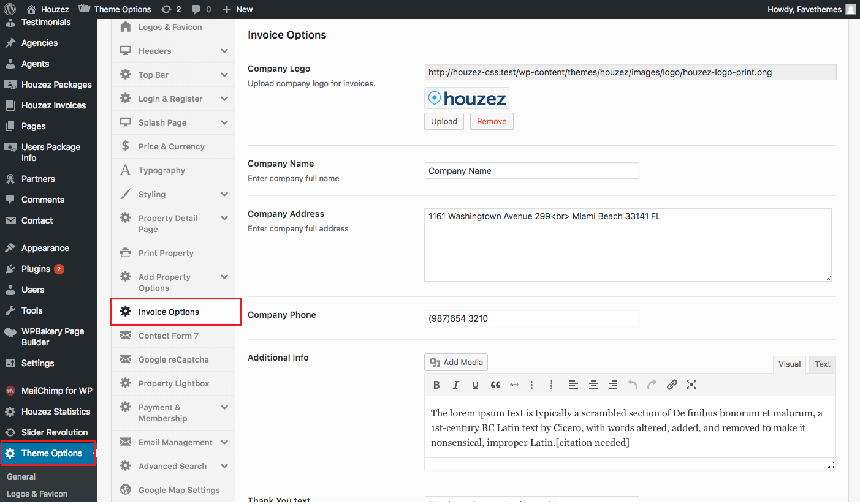Open the General submenu under Theme Options

point(21,476)
